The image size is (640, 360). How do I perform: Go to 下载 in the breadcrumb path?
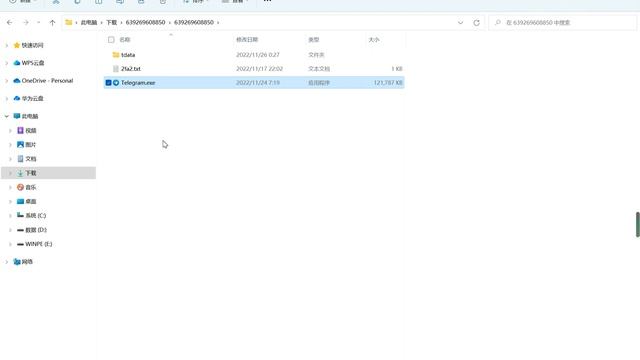tap(111, 22)
